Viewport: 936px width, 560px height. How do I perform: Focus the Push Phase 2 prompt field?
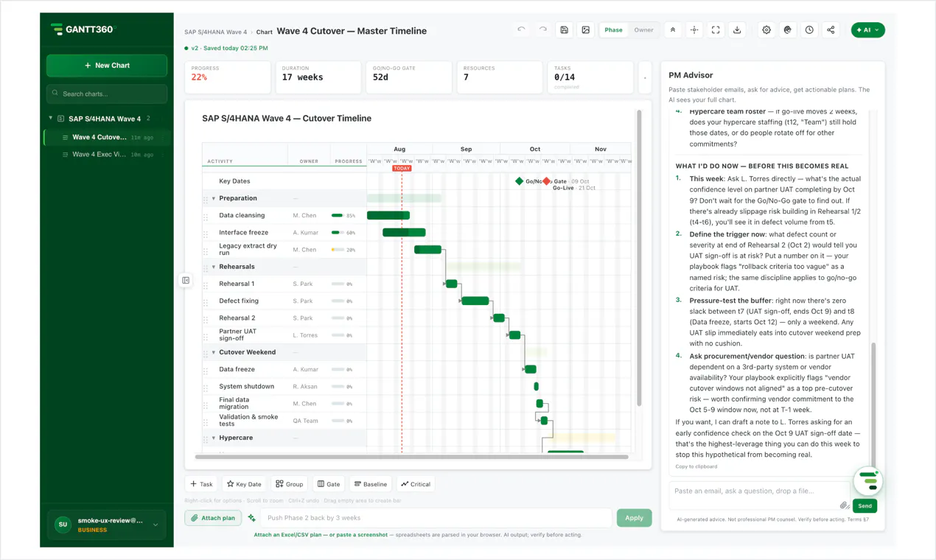click(436, 518)
